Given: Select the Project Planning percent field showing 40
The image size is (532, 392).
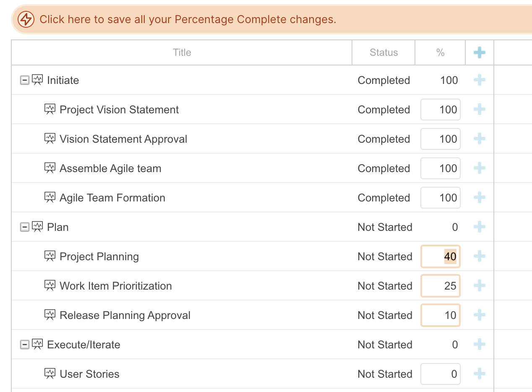Looking at the screenshot, I should point(441,256).
